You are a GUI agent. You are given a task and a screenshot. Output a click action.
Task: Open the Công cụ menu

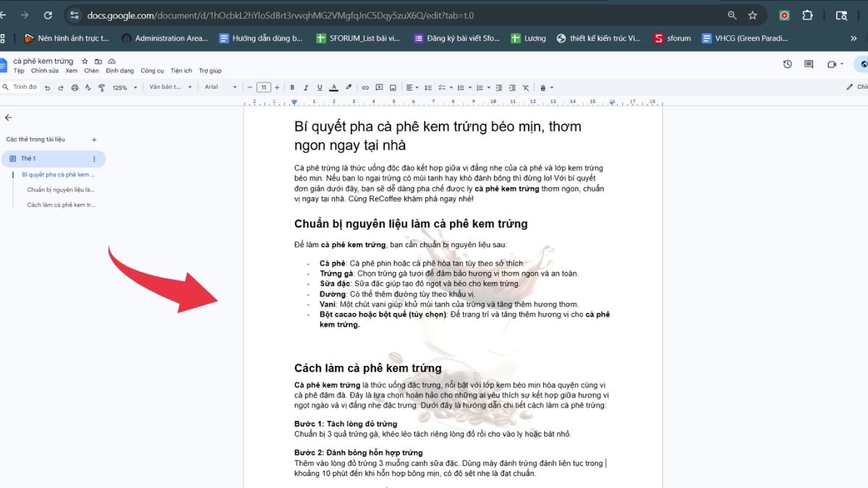(153, 71)
